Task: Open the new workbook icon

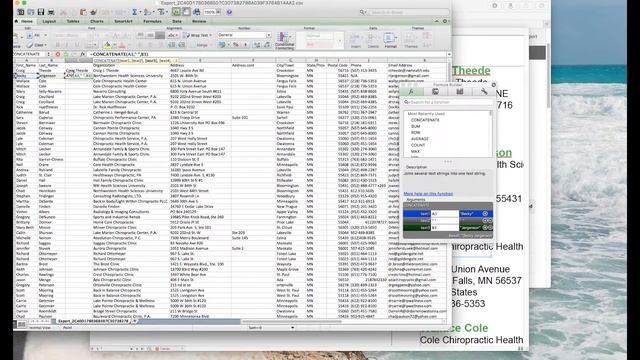Action: pyautogui.click(x=20, y=12)
